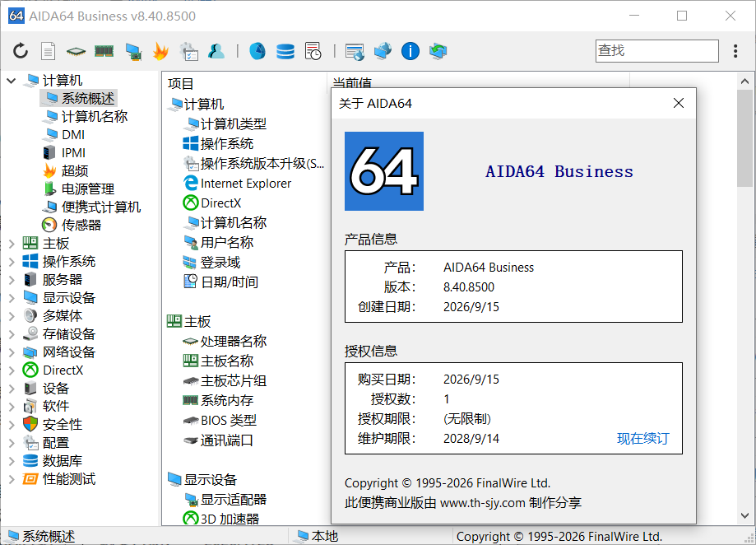Expand the 主板 tree node

tap(12, 244)
